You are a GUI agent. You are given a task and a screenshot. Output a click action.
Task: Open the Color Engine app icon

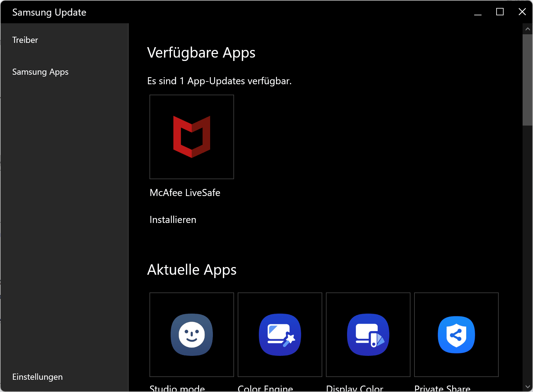point(280,335)
